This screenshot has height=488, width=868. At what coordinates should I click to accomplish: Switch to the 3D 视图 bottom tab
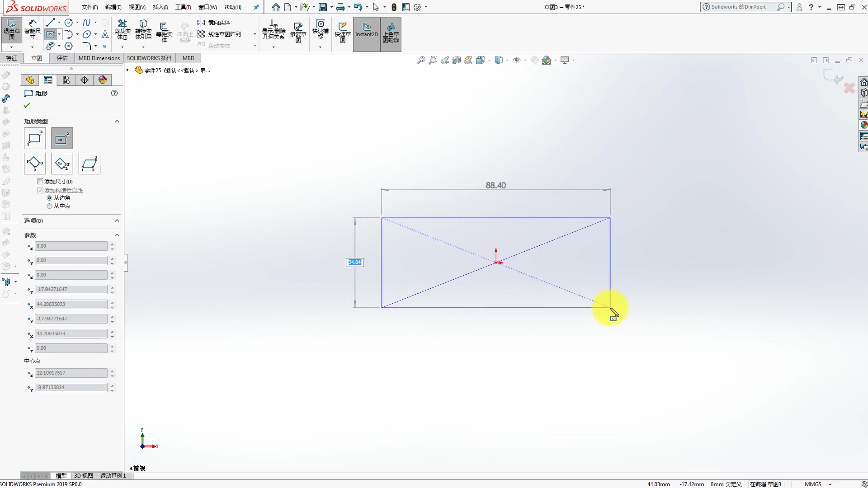(x=83, y=475)
